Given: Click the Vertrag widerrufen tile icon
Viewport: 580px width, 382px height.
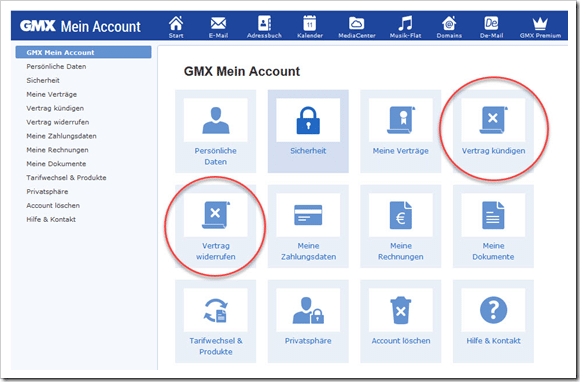Looking at the screenshot, I should coord(216,215).
